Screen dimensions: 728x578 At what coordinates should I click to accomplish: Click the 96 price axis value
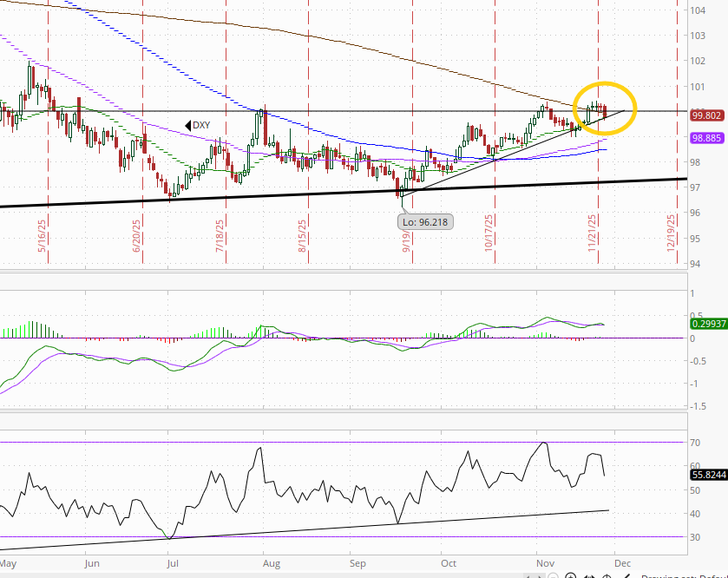pos(695,213)
